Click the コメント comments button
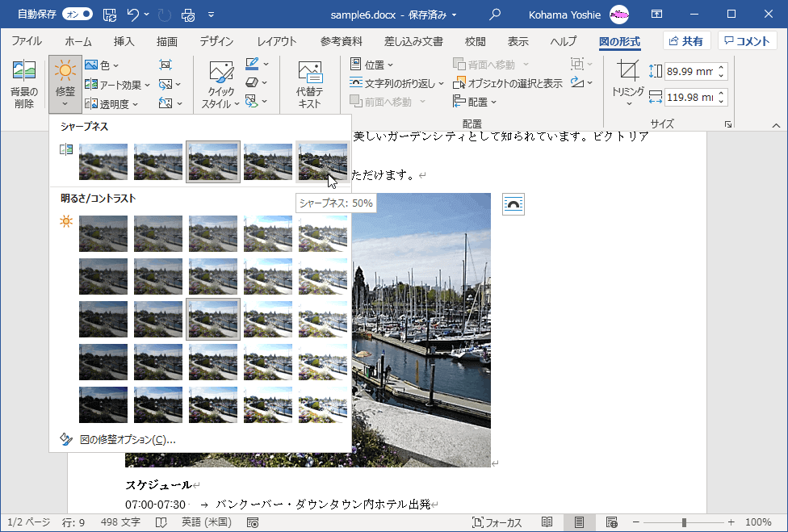This screenshot has height=532, width=788. pyautogui.click(x=747, y=41)
